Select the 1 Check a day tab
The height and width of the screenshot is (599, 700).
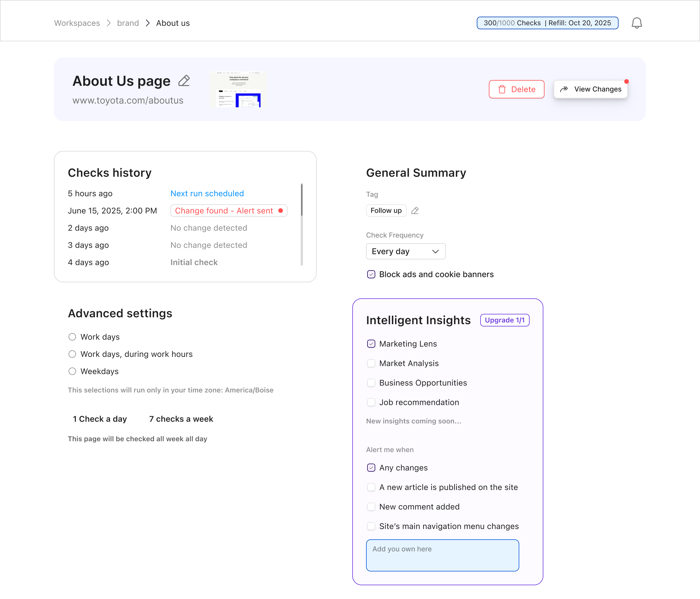[x=100, y=419]
